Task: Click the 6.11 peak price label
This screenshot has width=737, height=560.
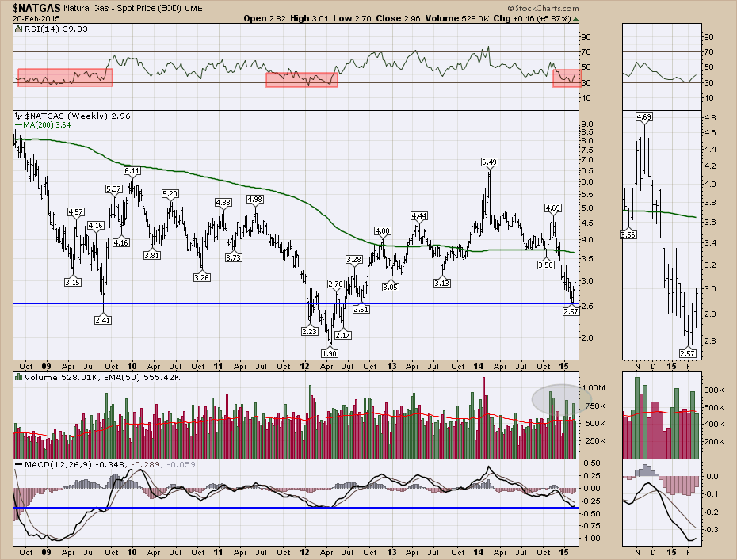Action: click(132, 170)
